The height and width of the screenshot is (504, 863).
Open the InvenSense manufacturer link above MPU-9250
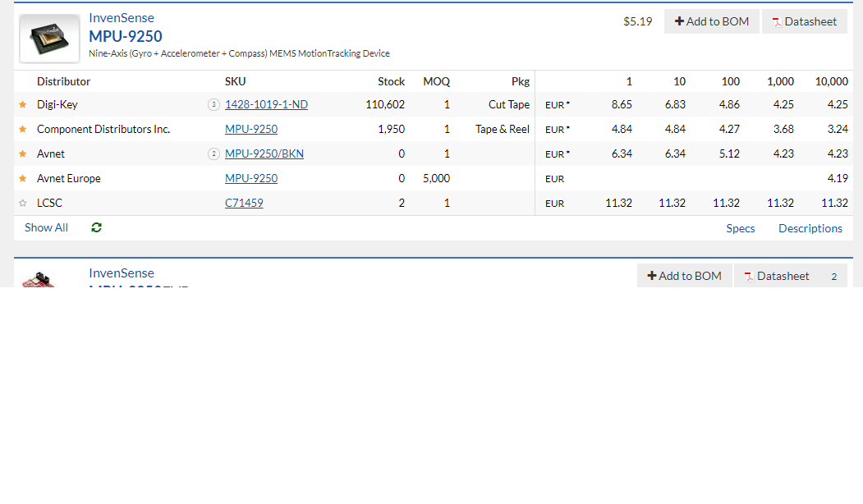122,17
